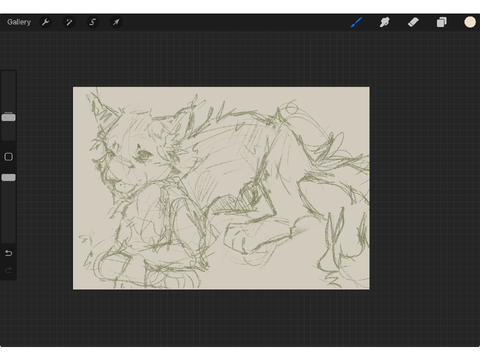Viewport: 480px width, 360px height.
Task: Open the Gallery view
Action: (x=19, y=22)
